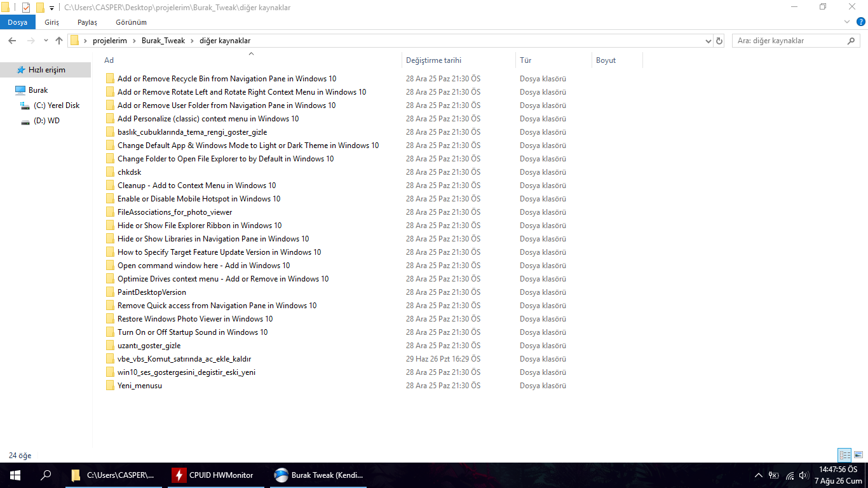
Task: Click the taskbar search magnifier
Action: [46, 475]
